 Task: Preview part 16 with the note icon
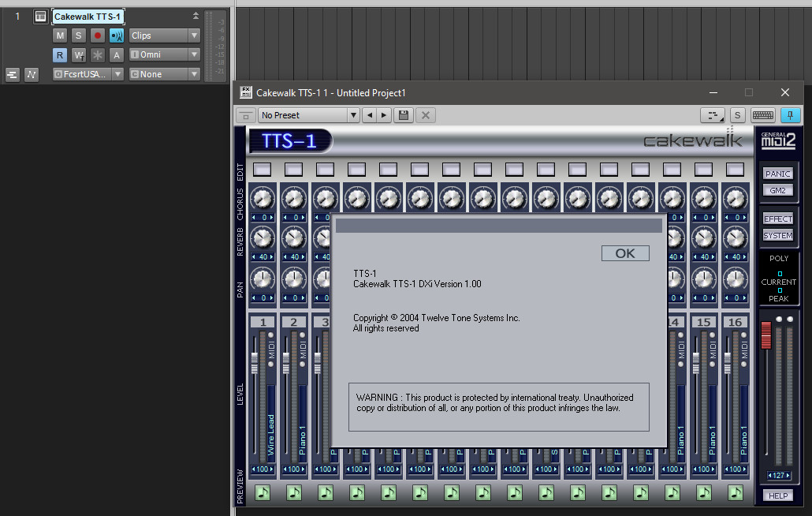(736, 492)
